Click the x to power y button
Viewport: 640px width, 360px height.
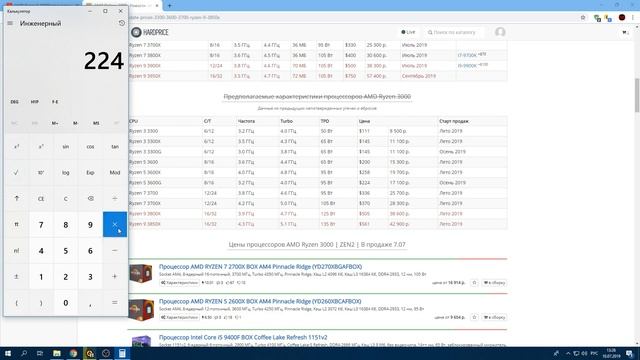[x=41, y=147]
